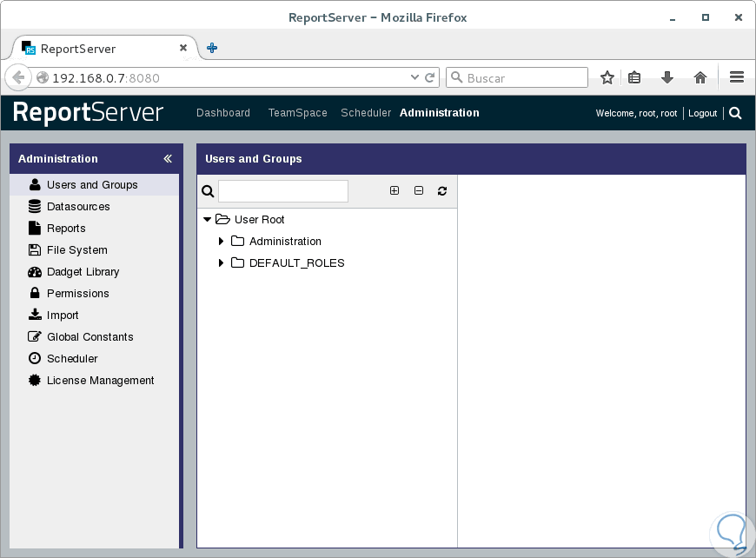
Task: Reload the page from the address bar
Action: tap(429, 77)
